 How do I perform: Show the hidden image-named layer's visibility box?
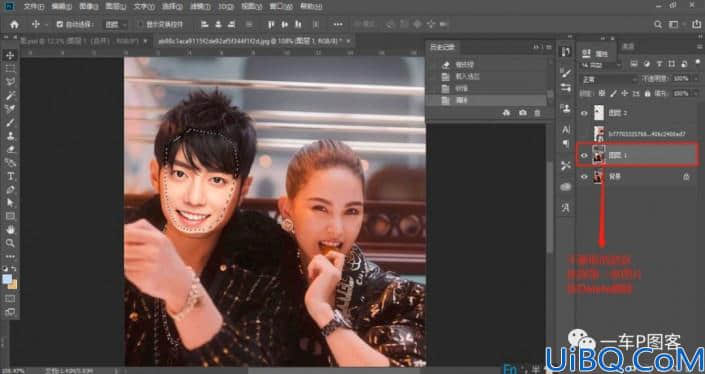584,134
